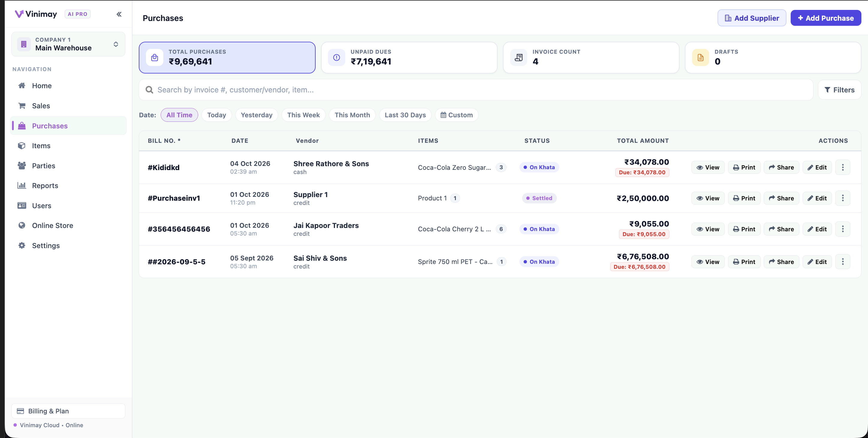868x438 pixels.
Task: Click the Drafts document icon
Action: coord(700,58)
